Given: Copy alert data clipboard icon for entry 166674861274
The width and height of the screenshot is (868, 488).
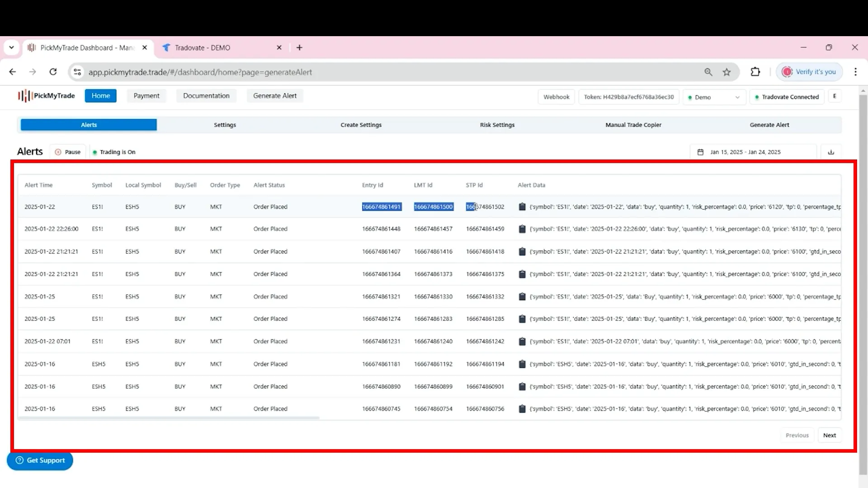Looking at the screenshot, I should 522,319.
